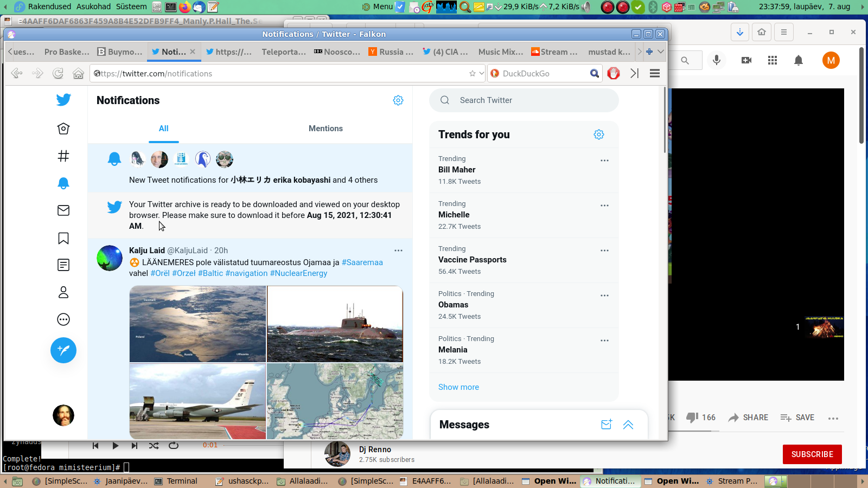This screenshot has width=868, height=488.
Task: Start playback in the media player
Action: [115, 446]
